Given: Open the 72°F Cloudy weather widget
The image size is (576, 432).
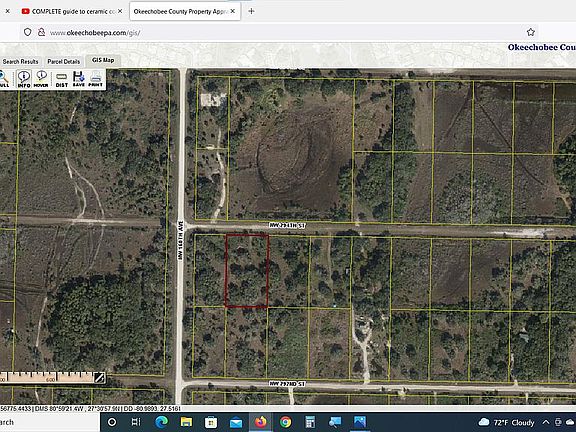Looking at the screenshot, I should (x=507, y=422).
